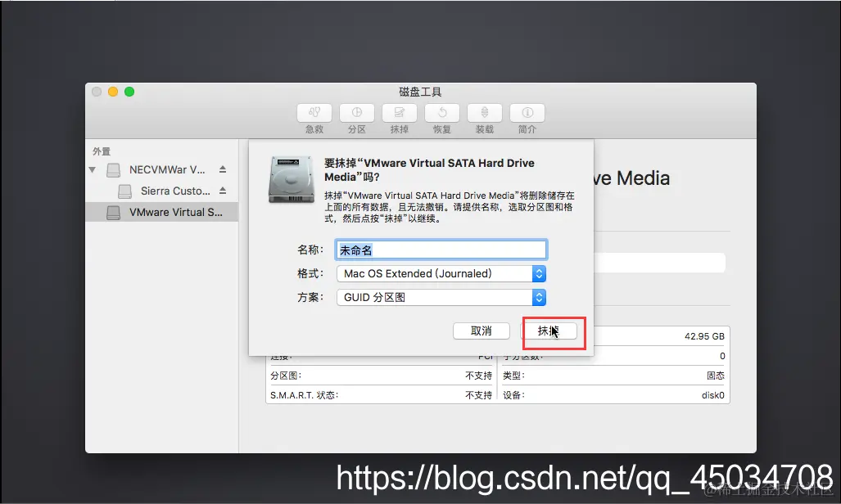841x504 pixels.
Task: Open the format (格式) dropdown
Action: tap(441, 273)
